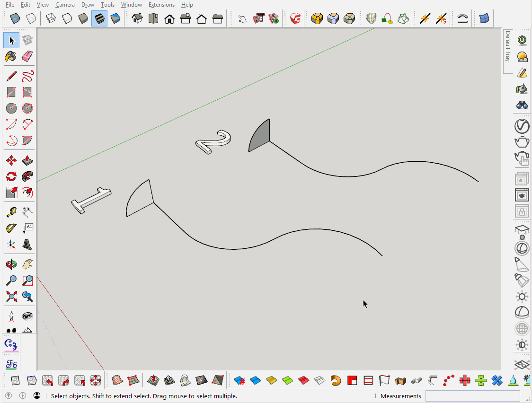
Task: Select the Eraser tool
Action: (27, 56)
